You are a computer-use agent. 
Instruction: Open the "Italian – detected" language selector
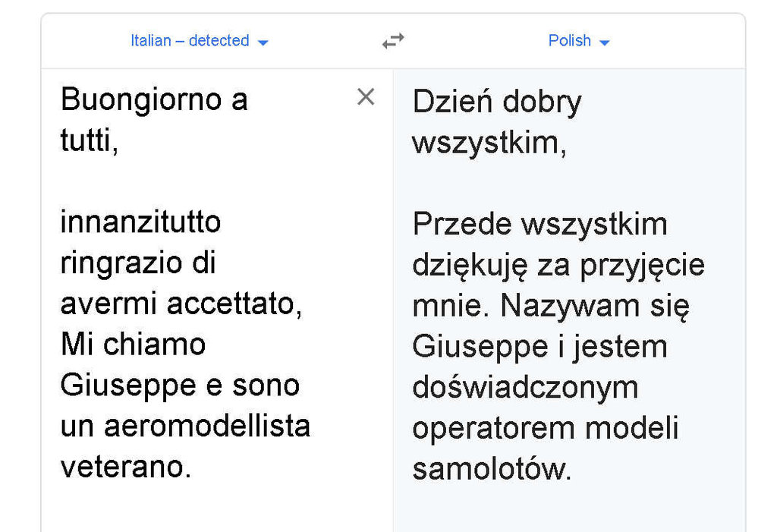190,41
